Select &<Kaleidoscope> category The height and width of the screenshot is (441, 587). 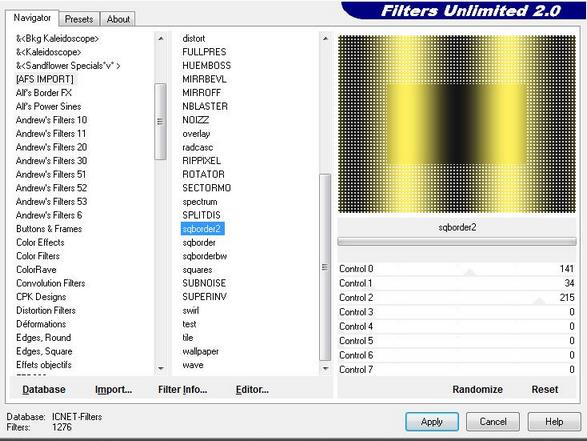point(48,52)
